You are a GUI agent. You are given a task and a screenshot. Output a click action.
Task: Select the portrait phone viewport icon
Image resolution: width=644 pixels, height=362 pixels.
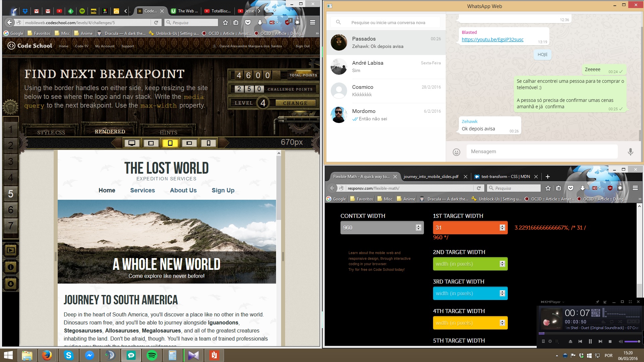[208, 143]
